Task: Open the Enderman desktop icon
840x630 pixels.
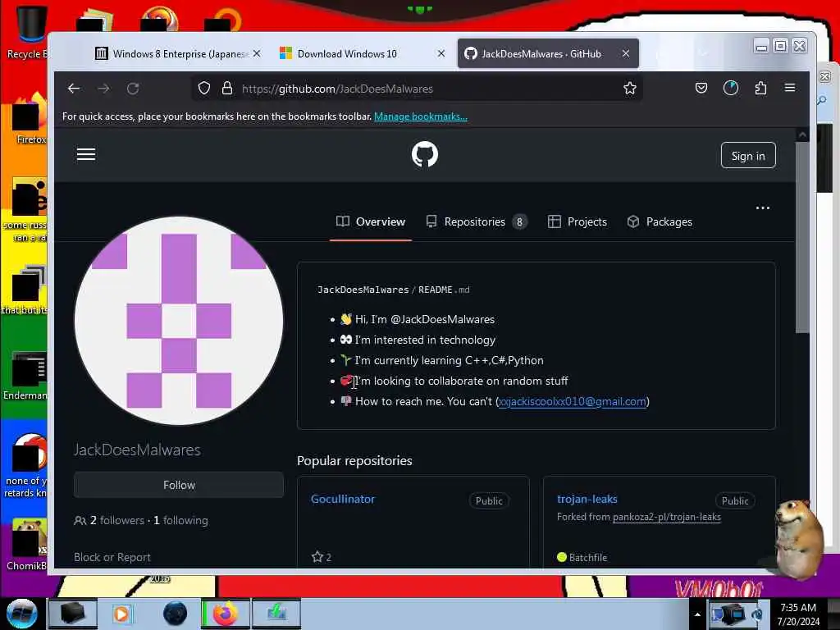Action: point(27,375)
